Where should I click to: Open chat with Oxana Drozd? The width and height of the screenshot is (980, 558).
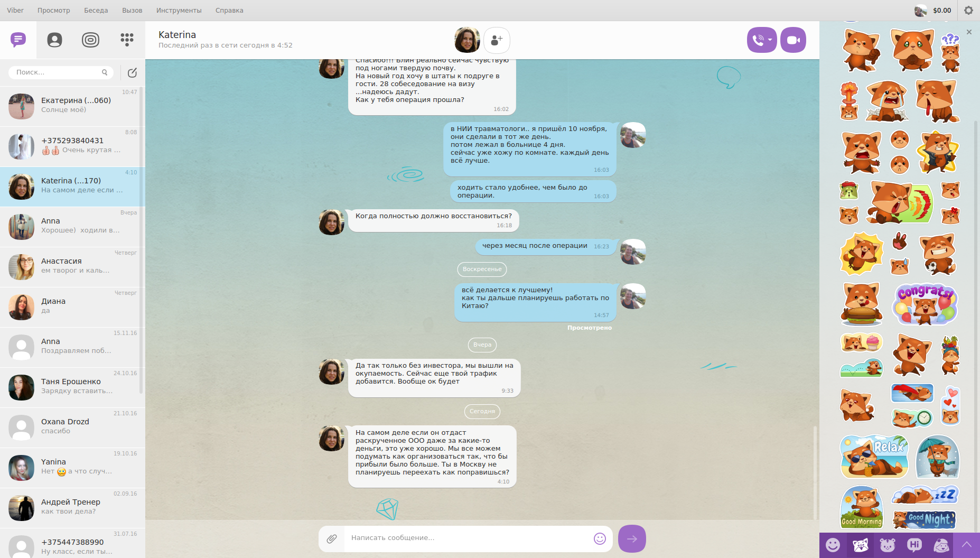click(72, 427)
